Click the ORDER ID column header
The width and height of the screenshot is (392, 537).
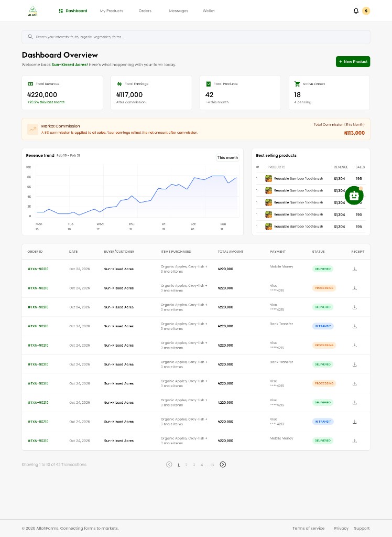point(35,252)
